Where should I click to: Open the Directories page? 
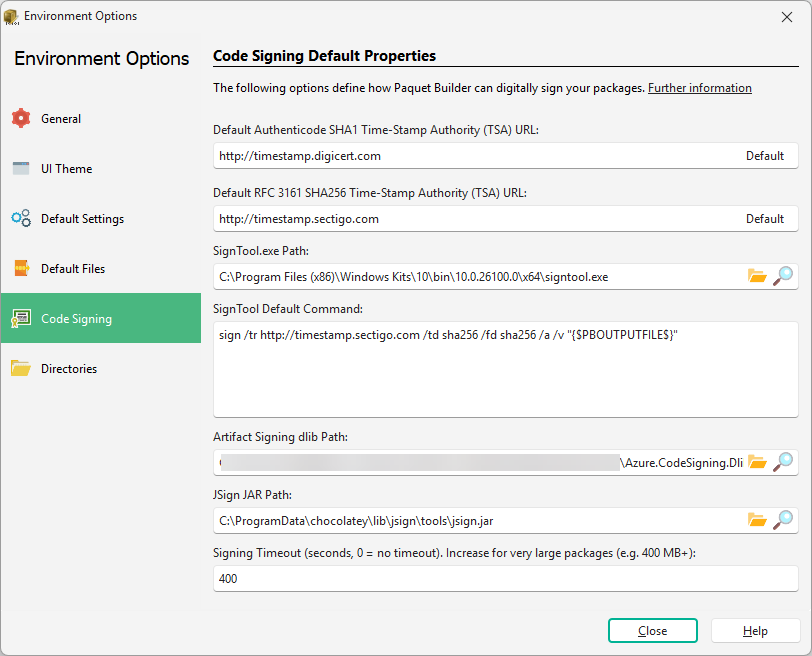[101, 369]
